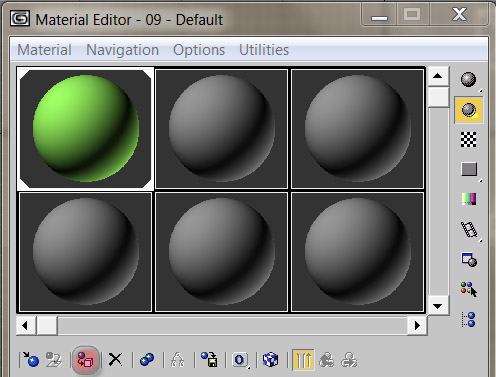
Task: Click the Assign Material to Selection icon
Action: tap(86, 360)
